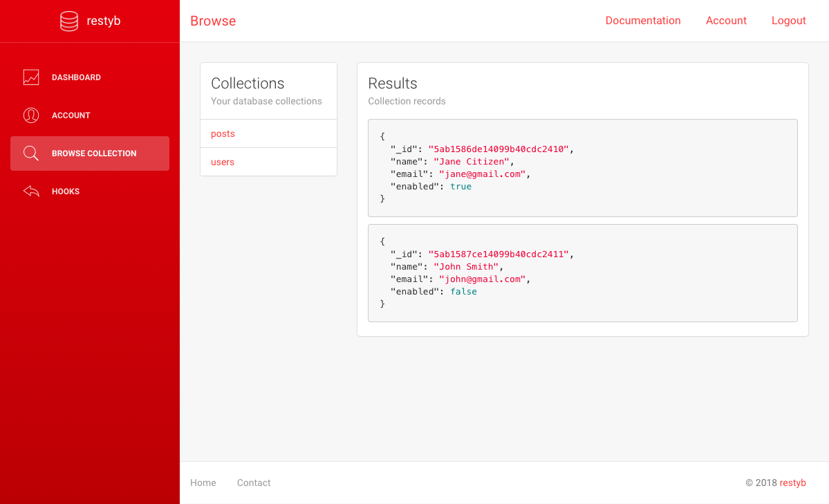Select BROWSE COLLECTION in the sidebar
This screenshot has width=829, height=504.
tap(90, 153)
